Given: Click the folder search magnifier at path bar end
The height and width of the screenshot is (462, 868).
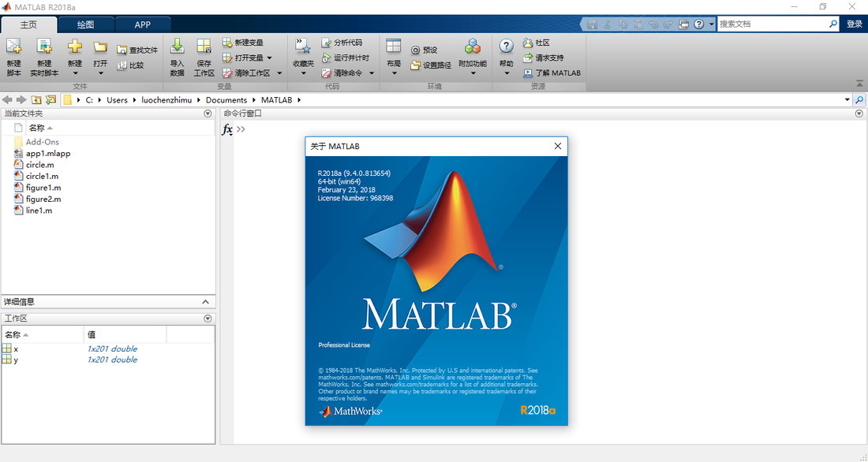Looking at the screenshot, I should pyautogui.click(x=859, y=100).
